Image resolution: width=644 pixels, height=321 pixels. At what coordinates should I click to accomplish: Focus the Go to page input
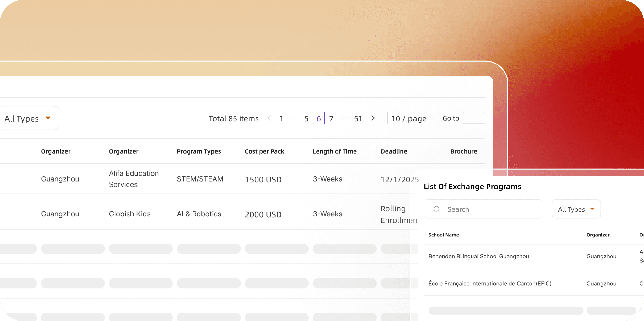point(474,118)
